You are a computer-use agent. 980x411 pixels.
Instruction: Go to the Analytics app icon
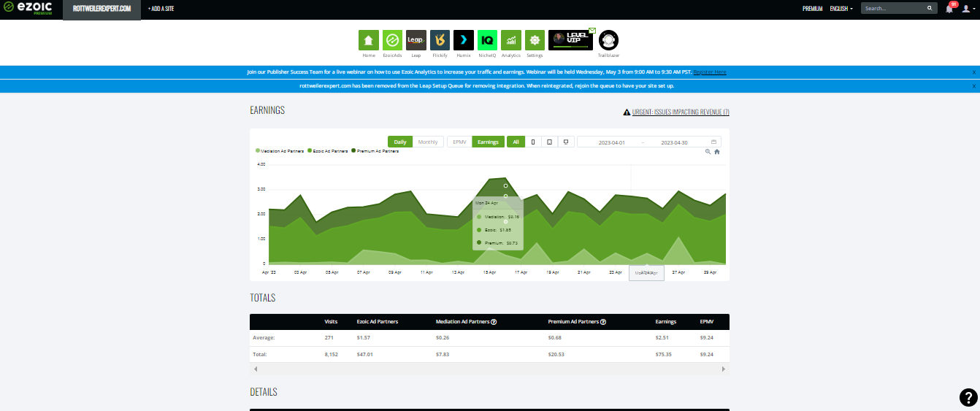[511, 40]
